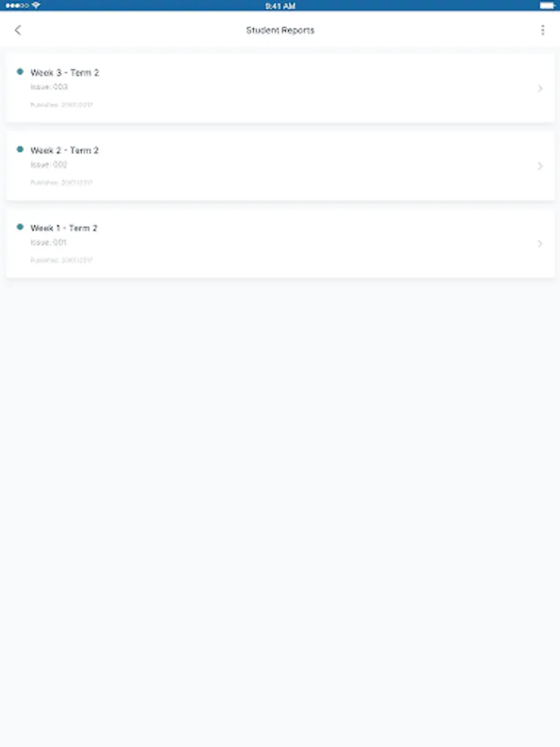Viewport: 560px width, 747px height.
Task: Go back using the left arrow icon
Action: pyautogui.click(x=17, y=30)
